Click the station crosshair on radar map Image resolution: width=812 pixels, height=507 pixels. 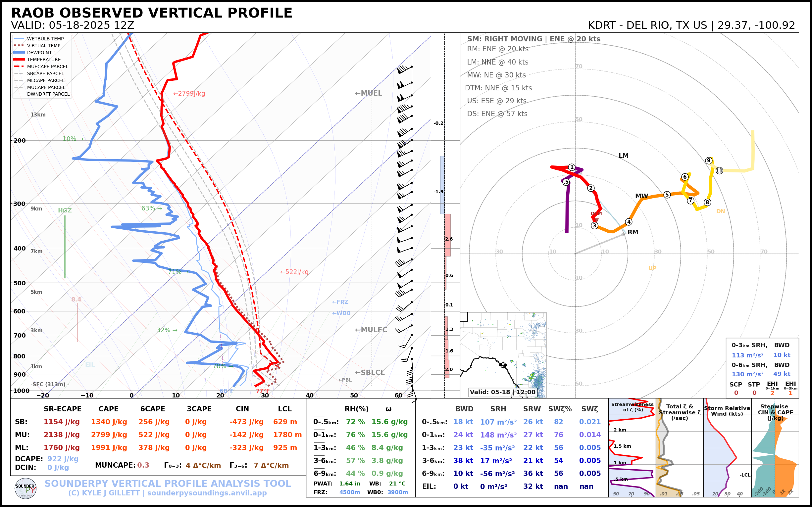click(503, 365)
